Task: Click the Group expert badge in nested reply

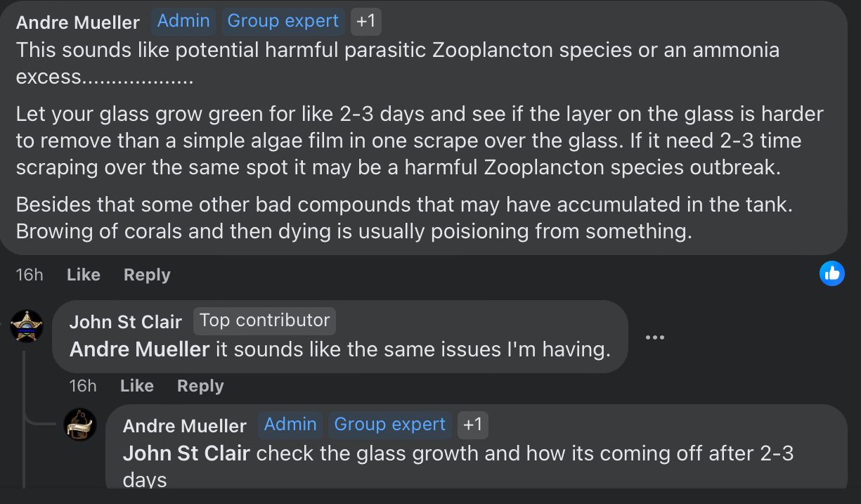Action: (x=390, y=425)
